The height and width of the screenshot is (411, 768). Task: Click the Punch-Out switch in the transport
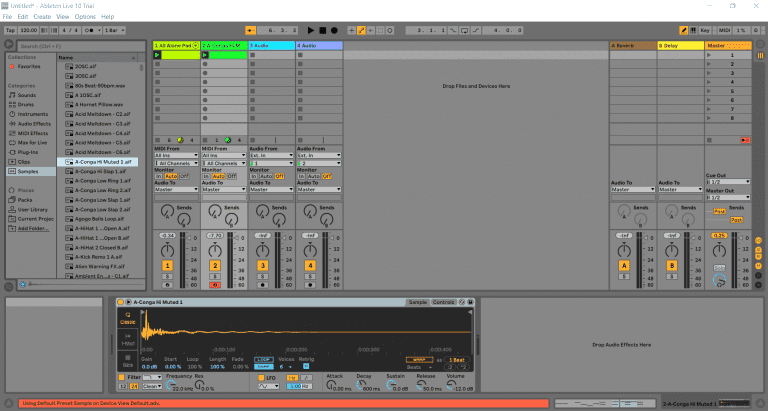pos(476,30)
